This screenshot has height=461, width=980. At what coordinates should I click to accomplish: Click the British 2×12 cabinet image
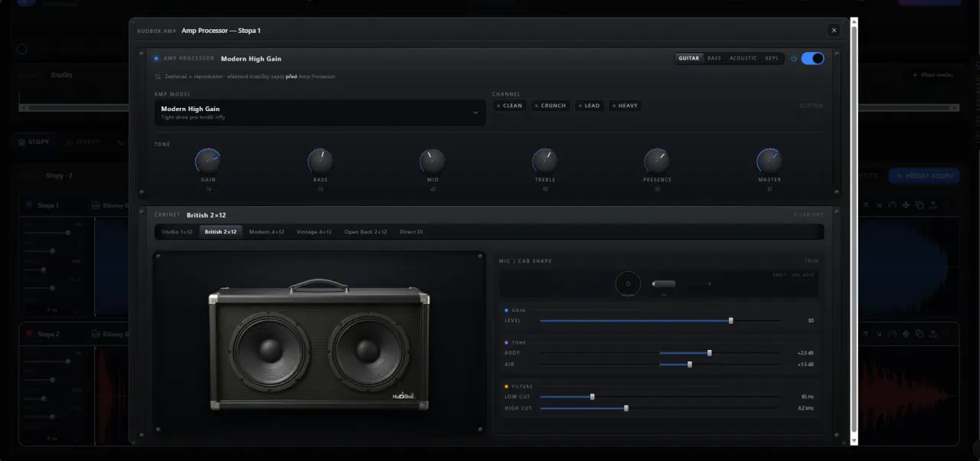pyautogui.click(x=318, y=345)
